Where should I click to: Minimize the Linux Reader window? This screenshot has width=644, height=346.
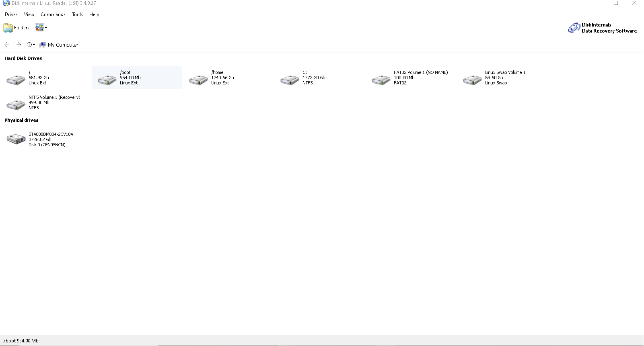[598, 3]
